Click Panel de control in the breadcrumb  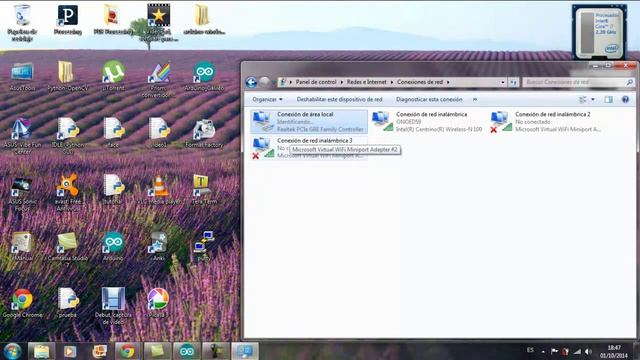316,82
